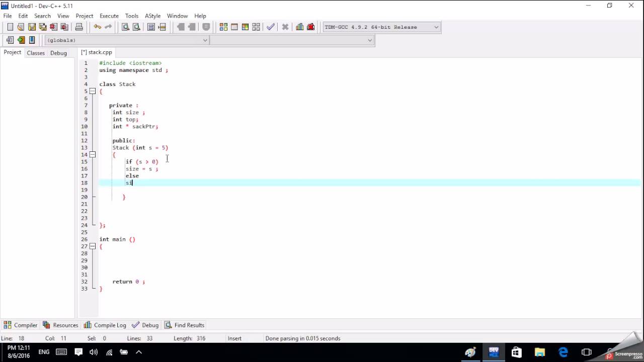
Task: Undo the last edit via toolbar
Action: 97,27
